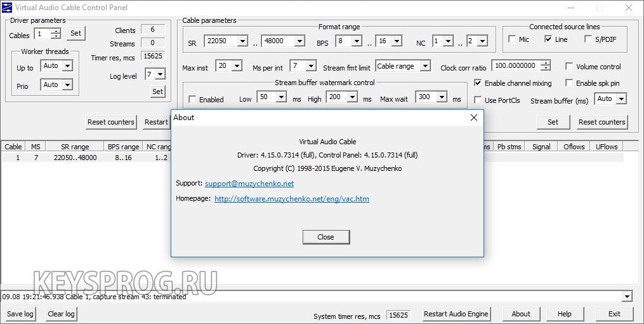Enable the S/PDIF source line checkbox
644x324 pixels.
[x=588, y=39]
